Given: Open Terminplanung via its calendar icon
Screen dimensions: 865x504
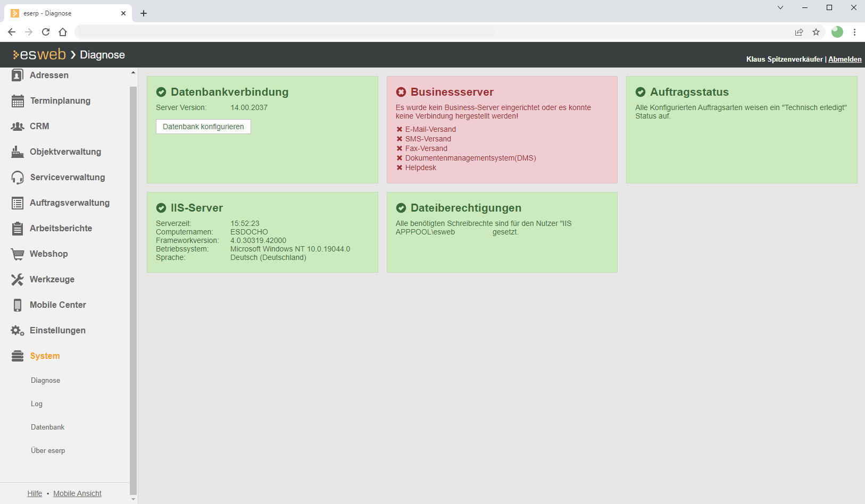Looking at the screenshot, I should click(x=18, y=101).
